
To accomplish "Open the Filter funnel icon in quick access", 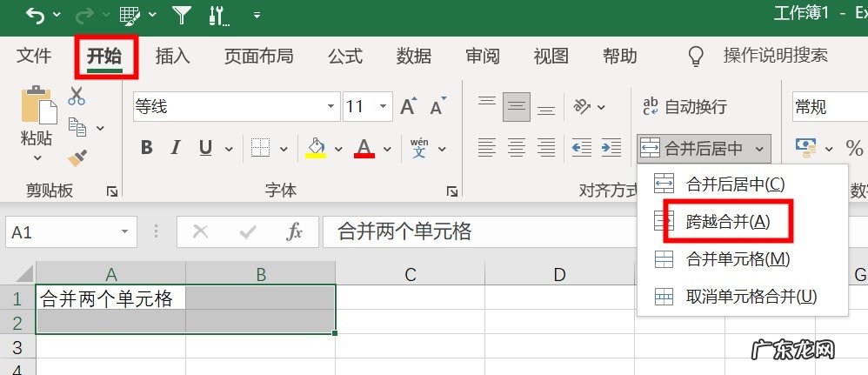I will 182,16.
